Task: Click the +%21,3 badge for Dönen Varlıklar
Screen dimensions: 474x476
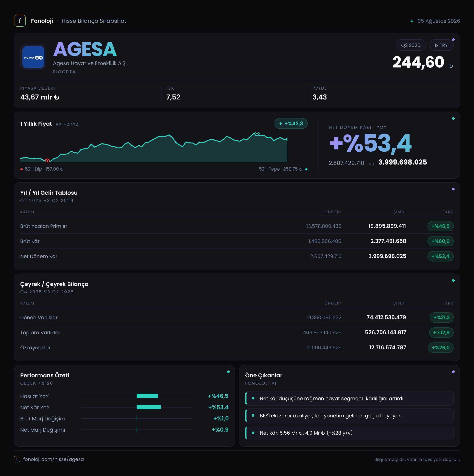Action: (x=441, y=317)
